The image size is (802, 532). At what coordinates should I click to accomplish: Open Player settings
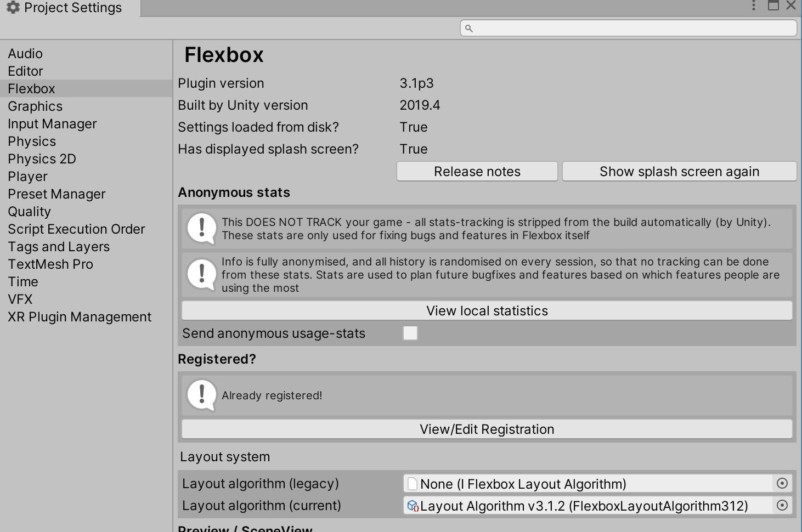click(86, 176)
